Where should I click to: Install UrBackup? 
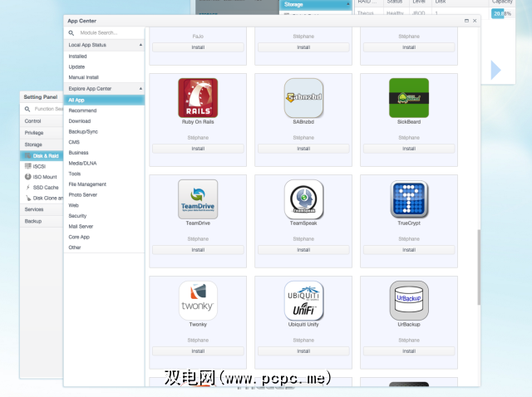point(409,351)
